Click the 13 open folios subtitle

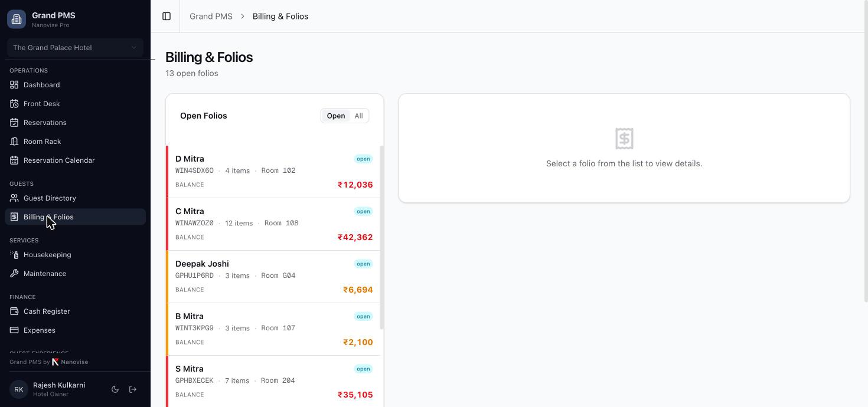click(192, 73)
